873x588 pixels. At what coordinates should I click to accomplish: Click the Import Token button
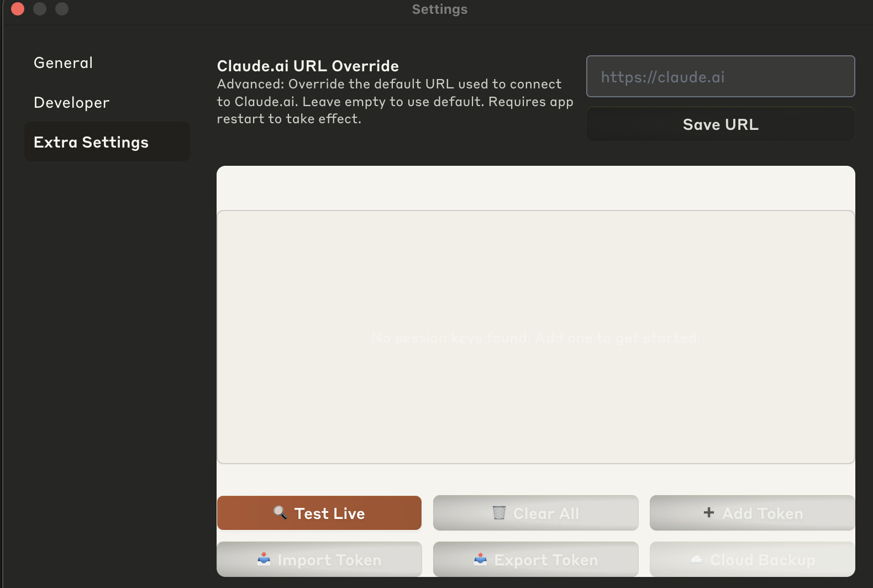coord(319,559)
